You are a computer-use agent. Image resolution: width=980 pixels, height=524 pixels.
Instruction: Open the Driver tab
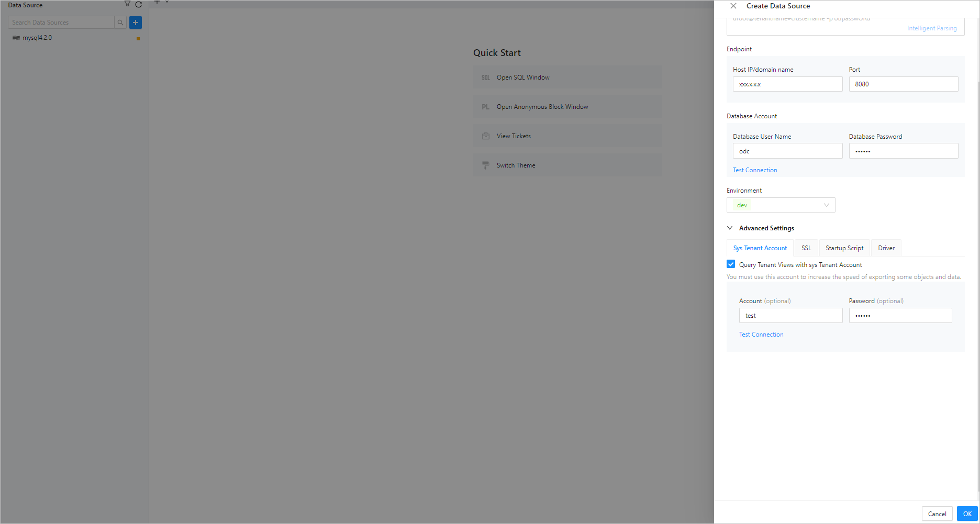coord(886,248)
